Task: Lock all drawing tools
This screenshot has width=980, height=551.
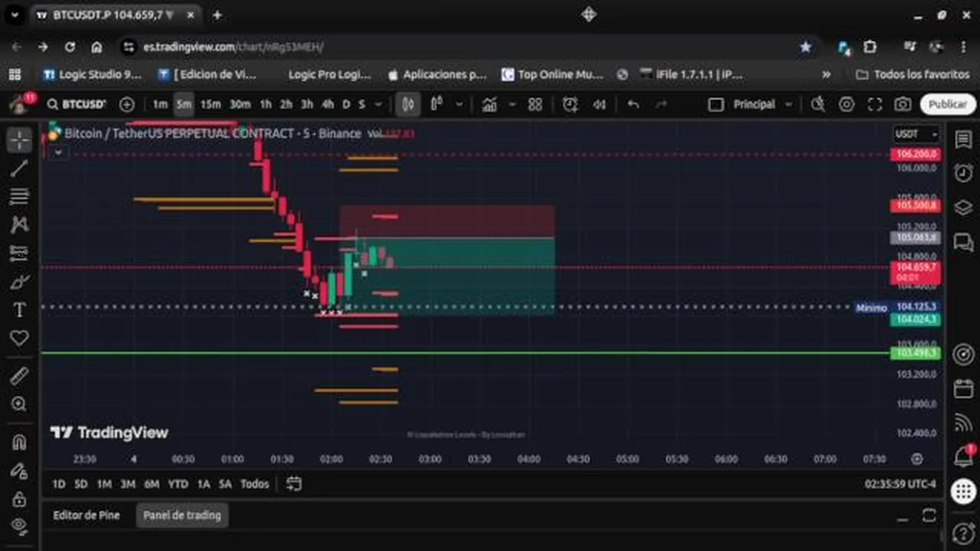Action: 19,498
